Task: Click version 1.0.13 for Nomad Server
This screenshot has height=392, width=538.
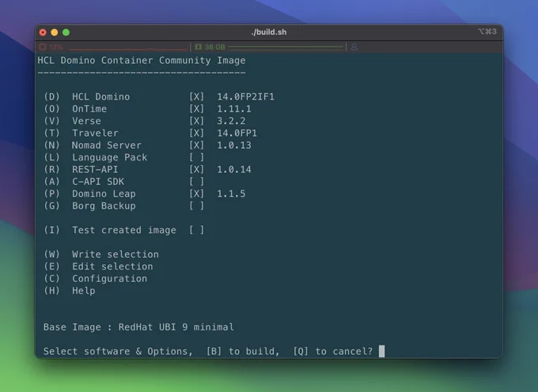Action: pos(234,145)
